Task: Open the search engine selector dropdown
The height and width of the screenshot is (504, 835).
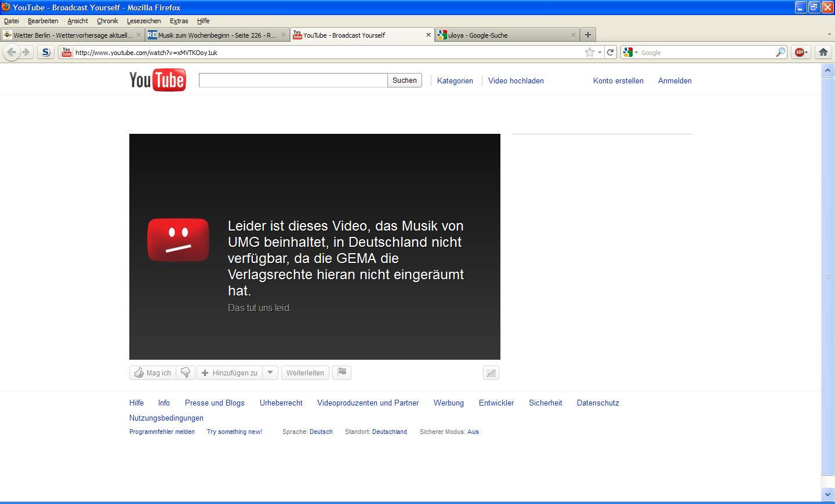Action: click(630, 52)
